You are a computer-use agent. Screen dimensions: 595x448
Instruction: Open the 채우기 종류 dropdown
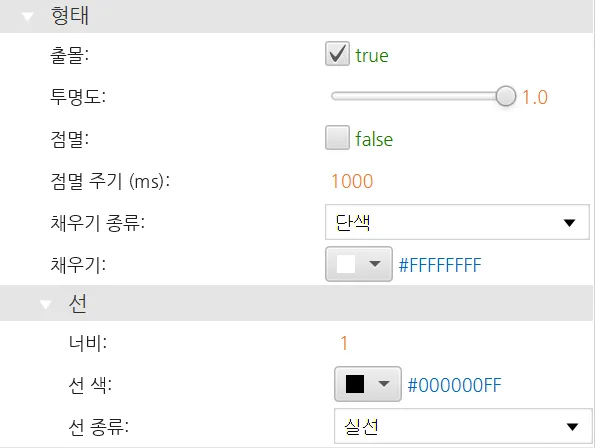click(x=457, y=222)
